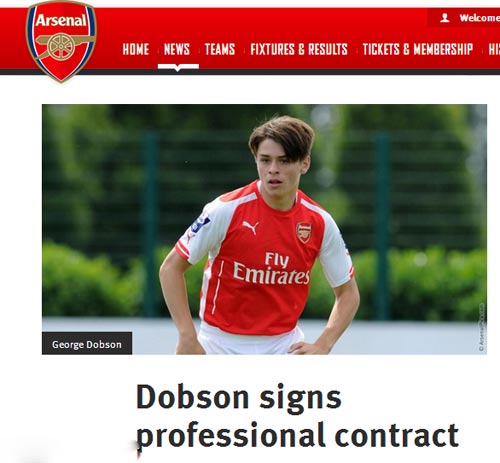Open the HOME menu item
Viewport: 500px width, 463px height.
(x=136, y=49)
